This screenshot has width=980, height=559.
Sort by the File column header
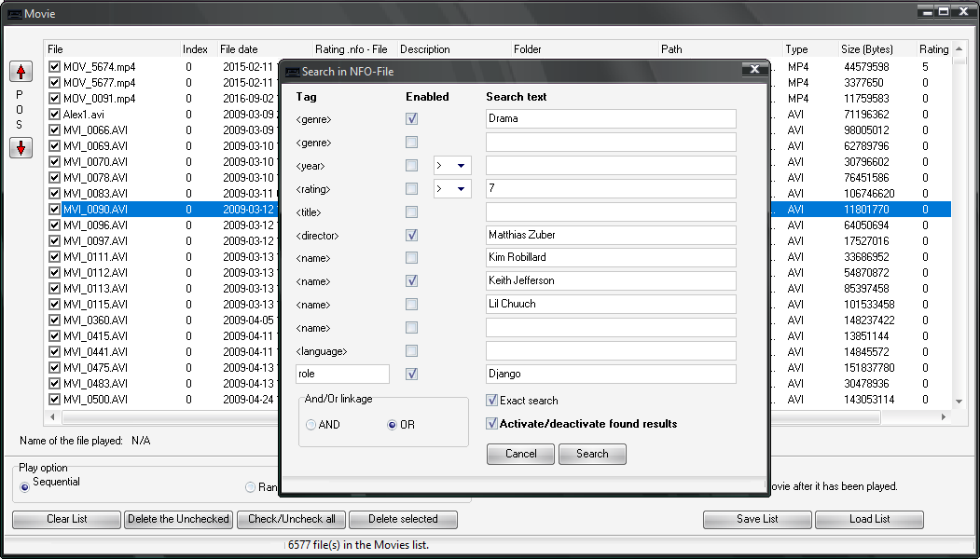(113, 49)
